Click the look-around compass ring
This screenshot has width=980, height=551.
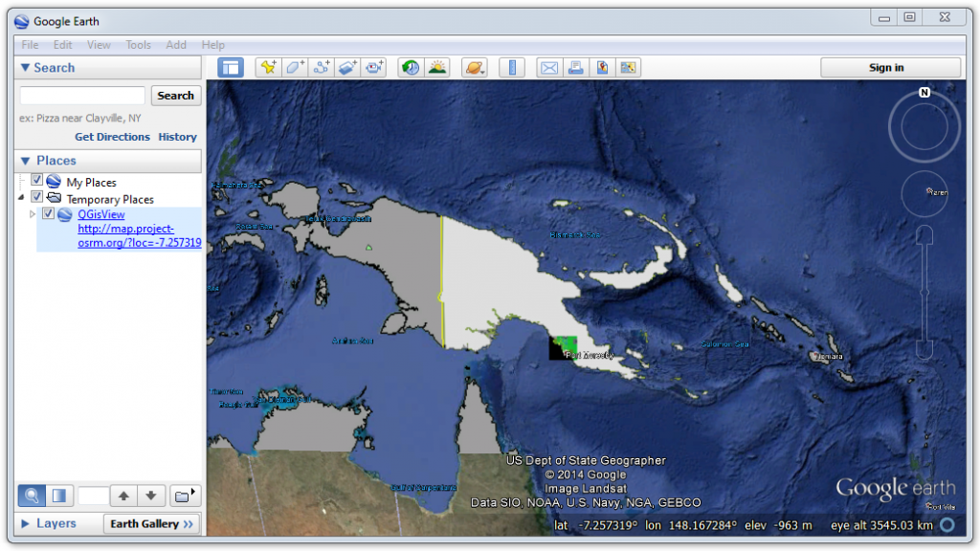[924, 127]
